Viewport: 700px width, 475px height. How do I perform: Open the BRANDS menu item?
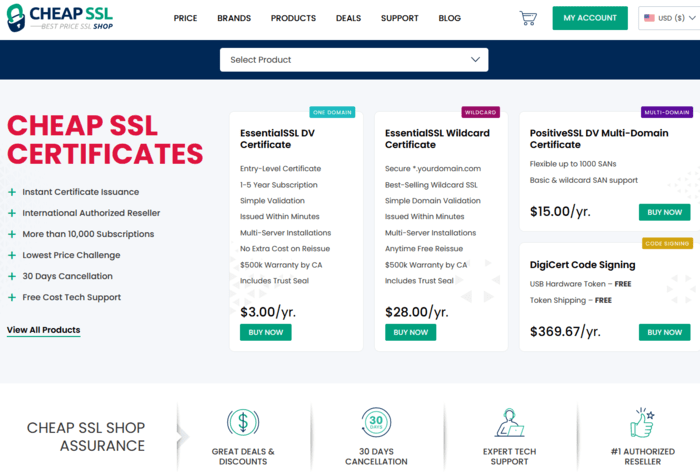coord(234,18)
